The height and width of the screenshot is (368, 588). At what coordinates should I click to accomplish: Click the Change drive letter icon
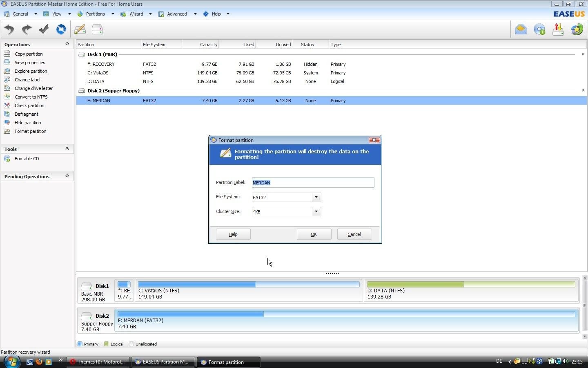[7, 88]
